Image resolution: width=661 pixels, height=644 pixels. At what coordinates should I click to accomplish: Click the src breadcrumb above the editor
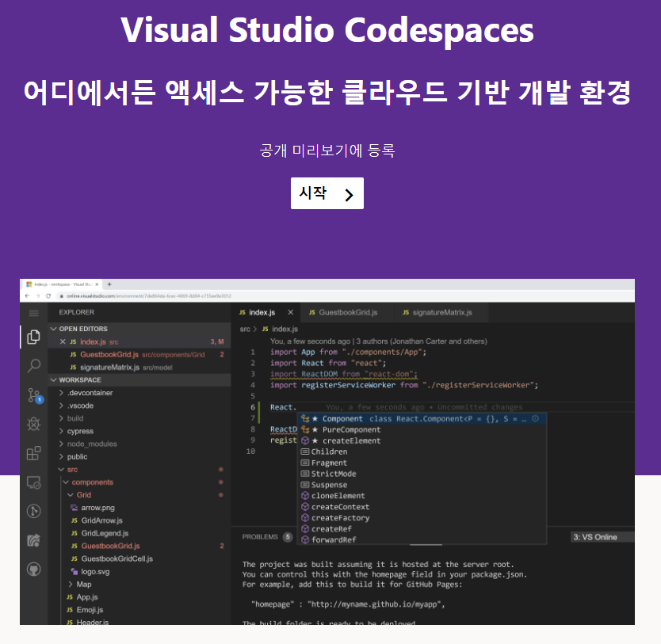click(x=244, y=329)
